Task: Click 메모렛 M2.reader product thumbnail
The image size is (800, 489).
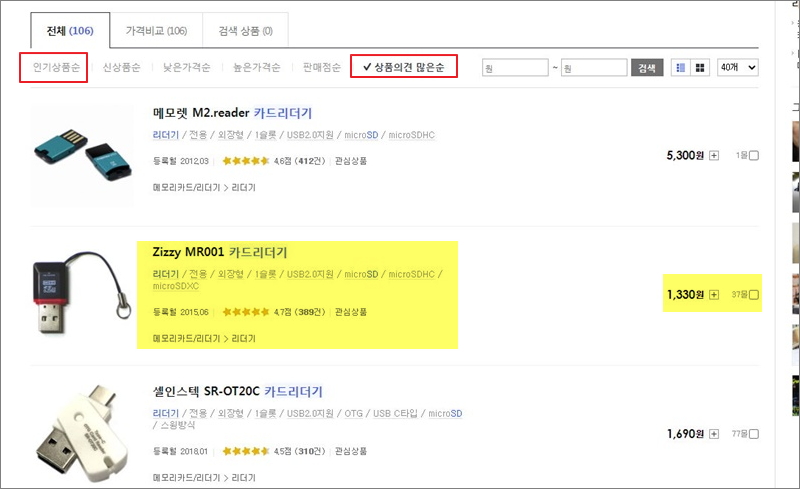Action: pyautogui.click(x=82, y=155)
